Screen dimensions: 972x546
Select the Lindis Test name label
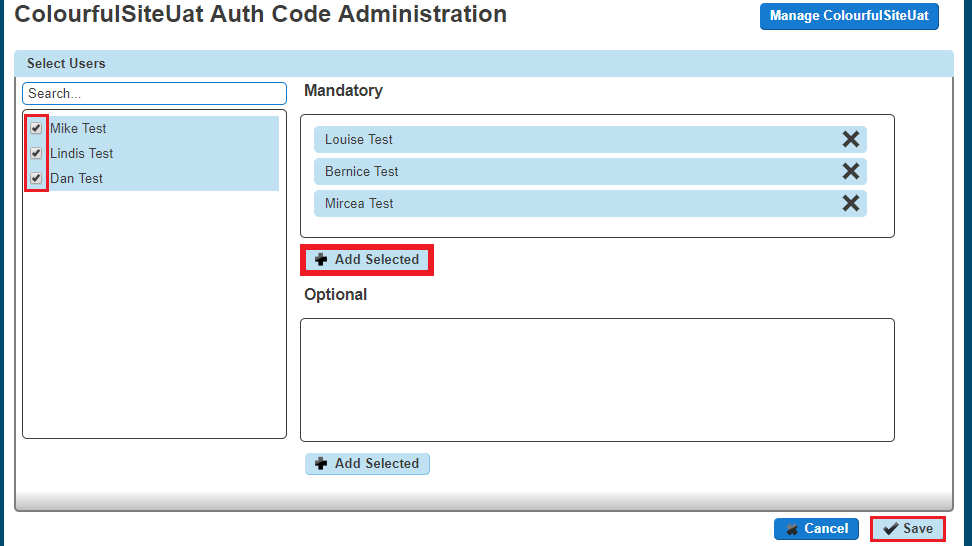pos(81,153)
